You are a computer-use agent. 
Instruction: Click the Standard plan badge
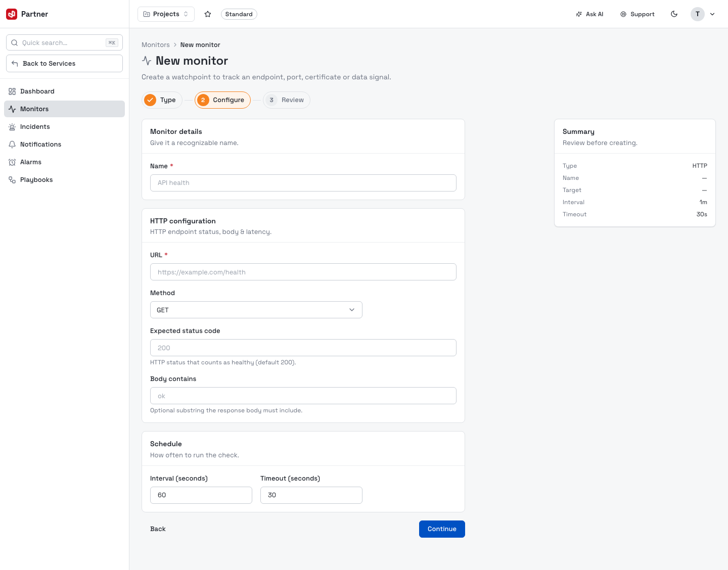pyautogui.click(x=239, y=14)
